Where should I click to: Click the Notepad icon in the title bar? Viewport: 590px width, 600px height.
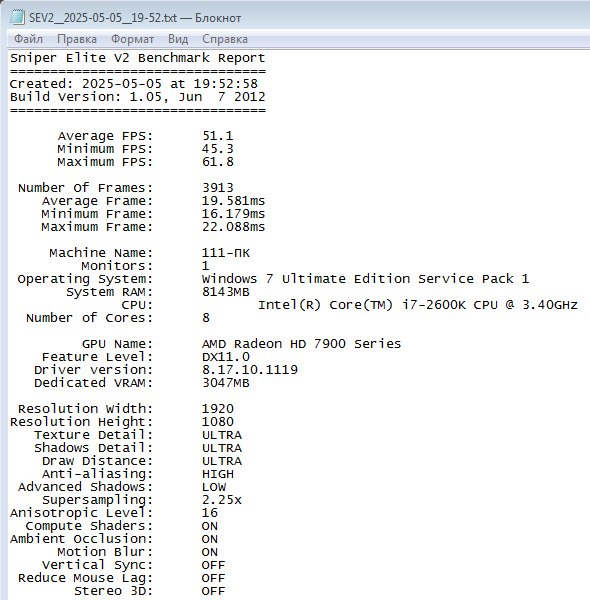[x=17, y=17]
